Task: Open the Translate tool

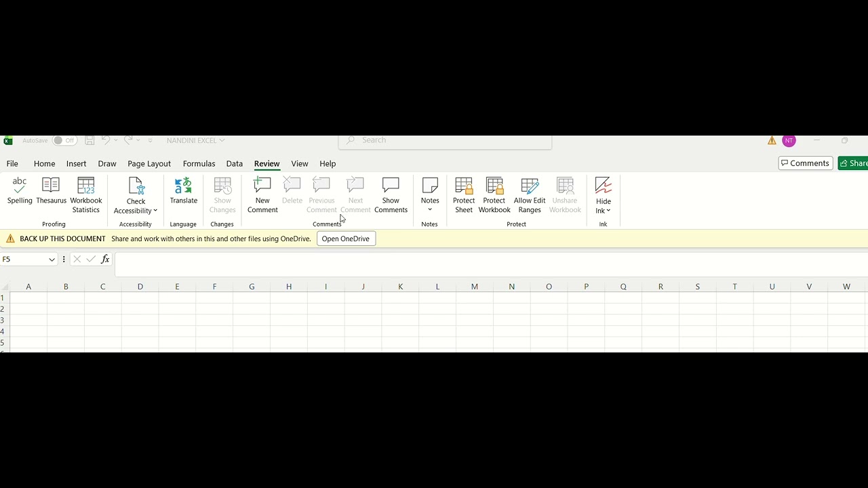Action: (183, 191)
